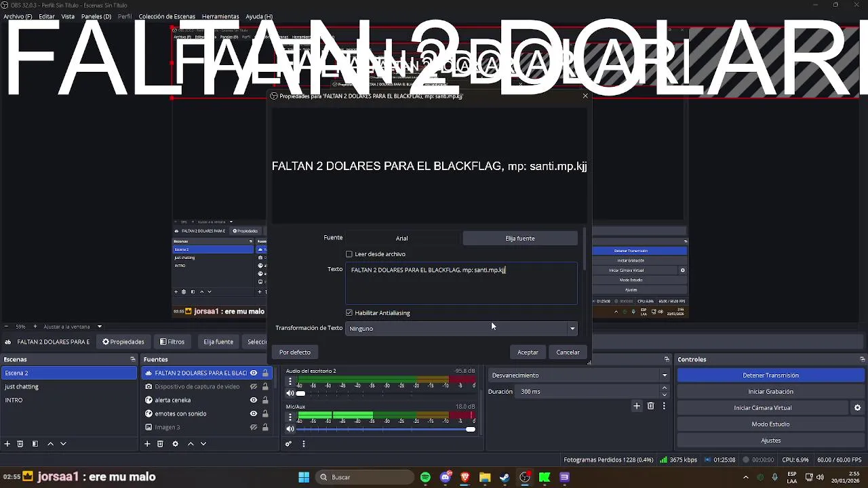868x488 pixels.
Task: Open advanced audio properties gears icon
Action: click(288, 444)
